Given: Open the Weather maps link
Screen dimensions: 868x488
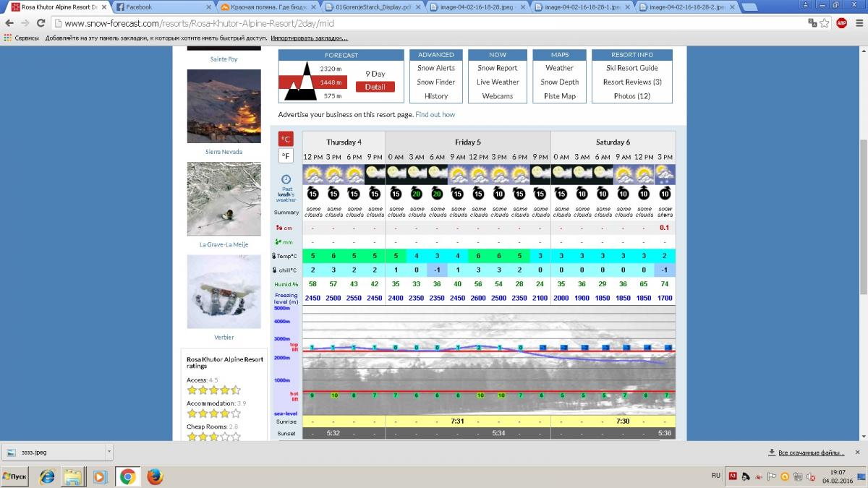Looking at the screenshot, I should [x=560, y=68].
